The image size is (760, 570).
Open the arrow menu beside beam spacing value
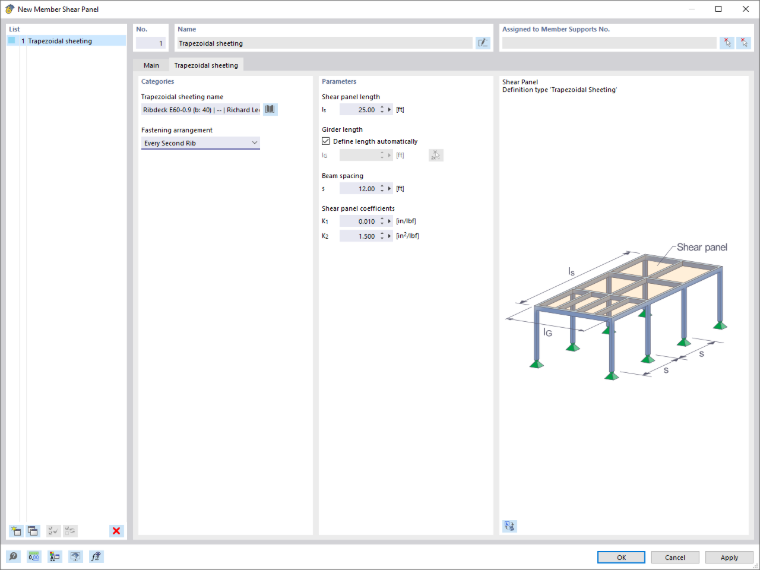(x=389, y=189)
